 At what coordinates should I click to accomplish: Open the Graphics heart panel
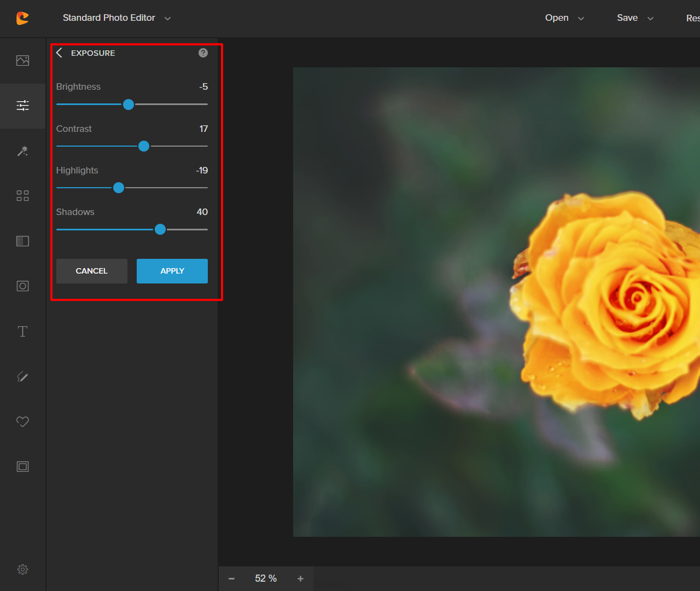click(x=22, y=421)
